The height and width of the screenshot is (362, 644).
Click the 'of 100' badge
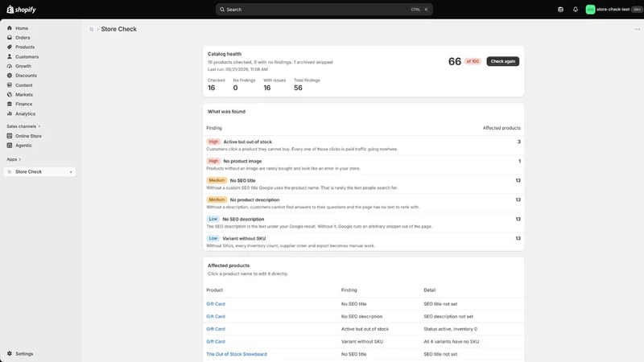point(473,61)
